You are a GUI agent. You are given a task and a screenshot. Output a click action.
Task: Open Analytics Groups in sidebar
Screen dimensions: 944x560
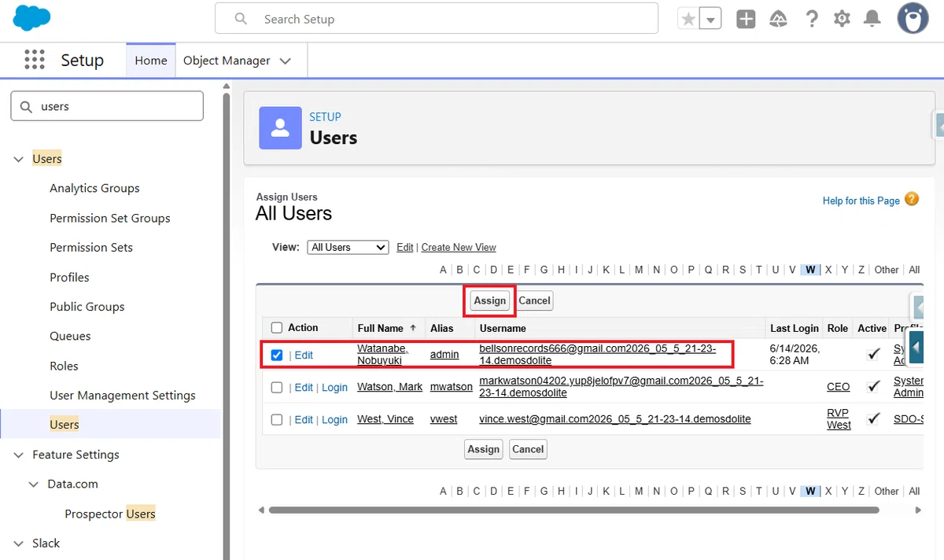tap(94, 188)
